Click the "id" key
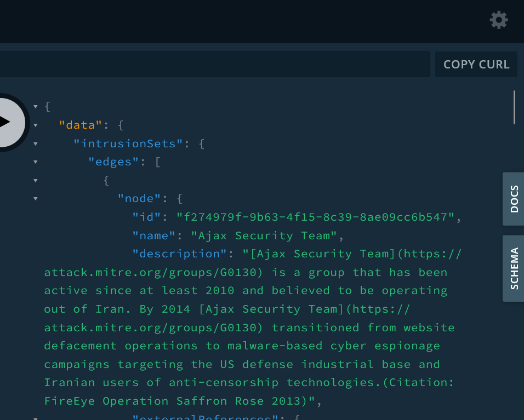This screenshot has height=420, width=524. point(147,217)
